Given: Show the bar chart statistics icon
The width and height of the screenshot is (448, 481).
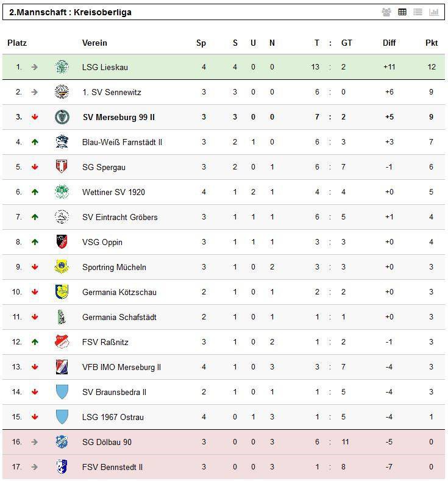Looking at the screenshot, I should 433,12.
